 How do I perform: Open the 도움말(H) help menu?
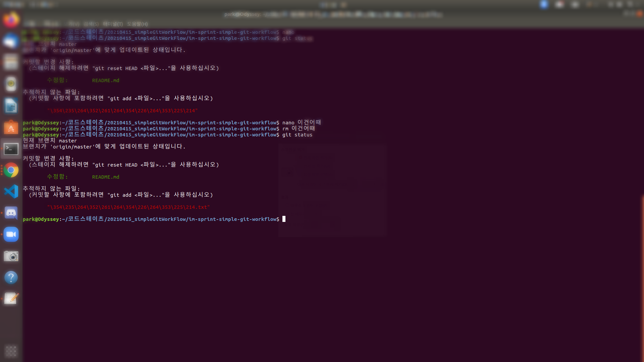tap(137, 24)
